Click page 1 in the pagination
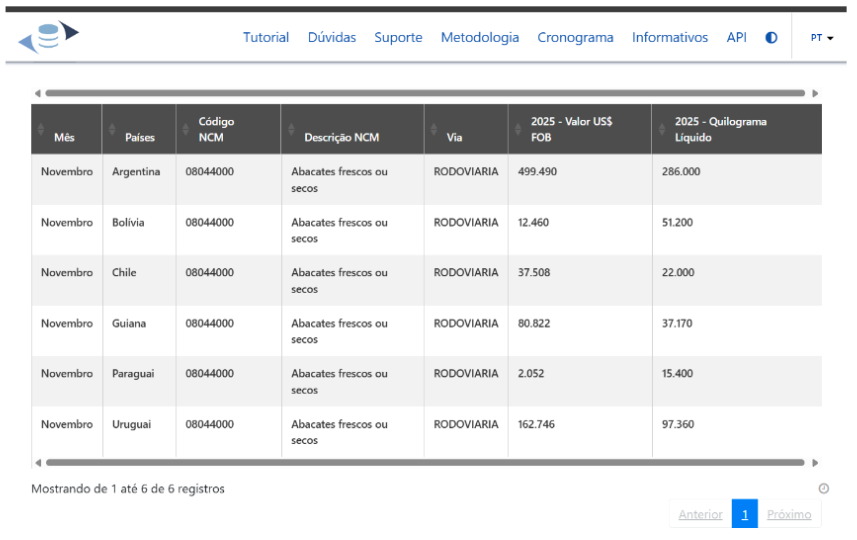857x540 pixels. tap(744, 514)
